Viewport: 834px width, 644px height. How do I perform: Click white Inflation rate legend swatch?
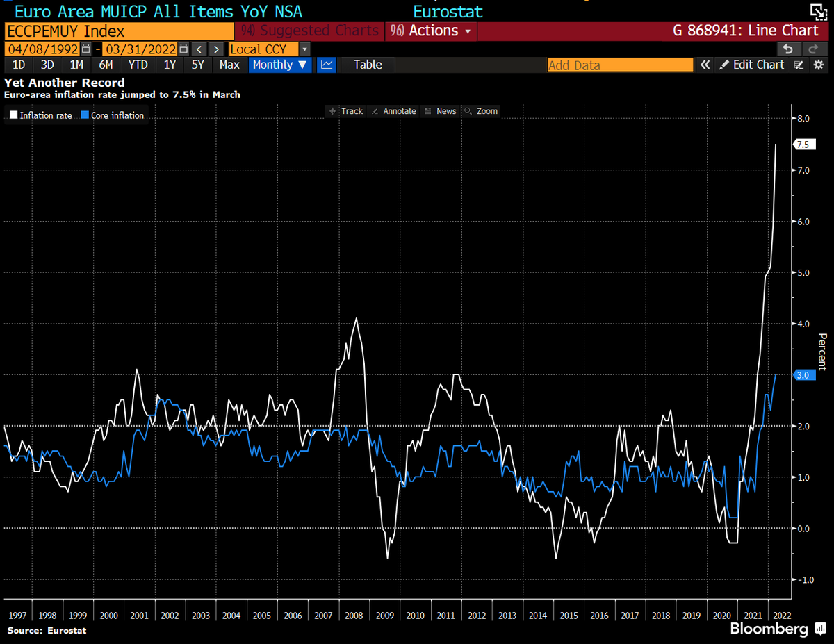pyautogui.click(x=13, y=115)
